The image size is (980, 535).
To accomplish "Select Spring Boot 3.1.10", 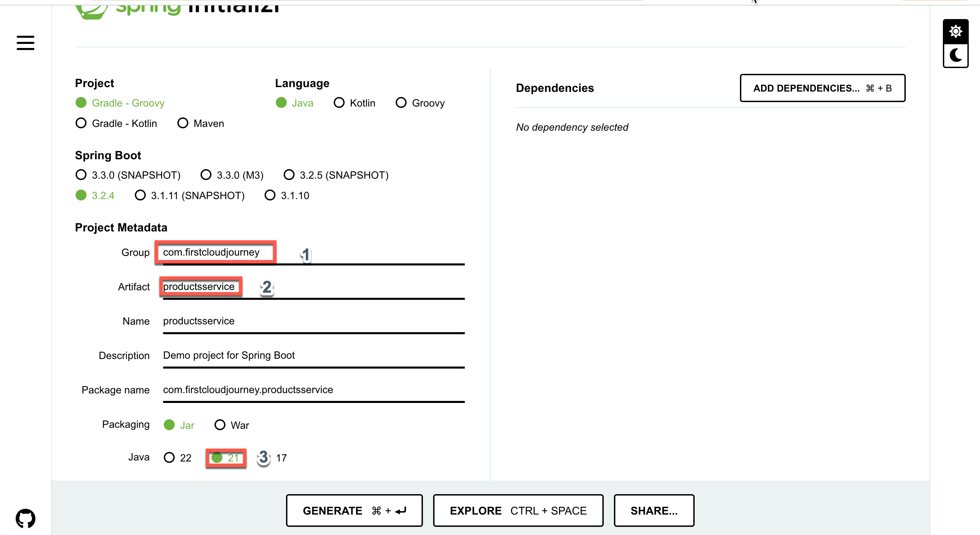I will coord(287,195).
